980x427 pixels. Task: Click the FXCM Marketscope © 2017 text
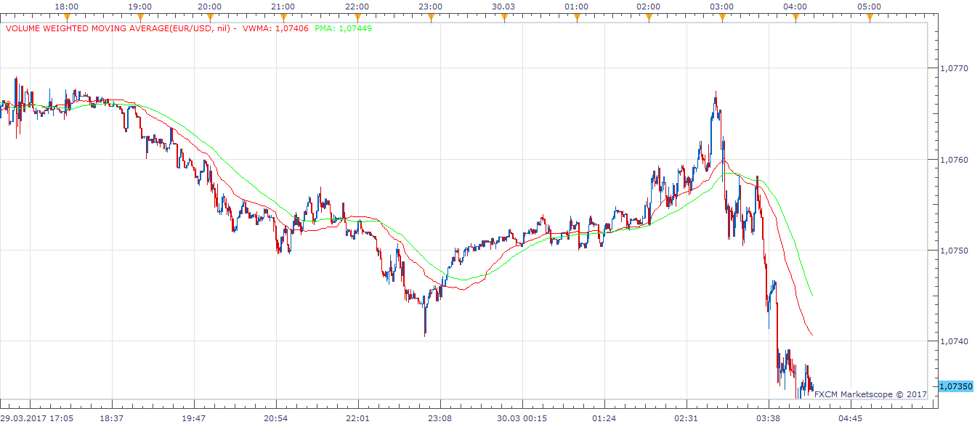click(x=870, y=394)
